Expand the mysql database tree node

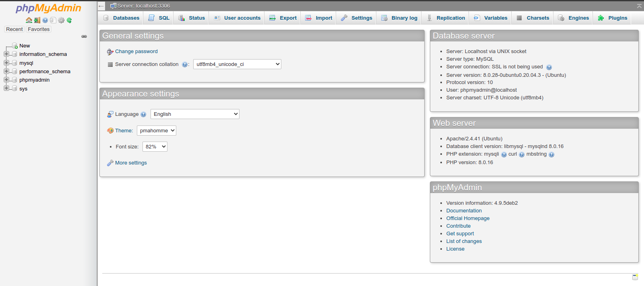pos(6,63)
